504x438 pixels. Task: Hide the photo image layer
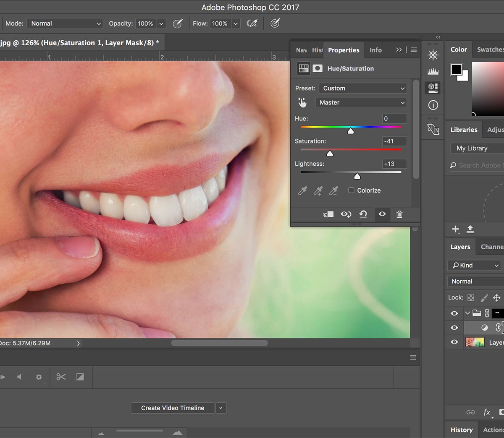click(x=454, y=342)
